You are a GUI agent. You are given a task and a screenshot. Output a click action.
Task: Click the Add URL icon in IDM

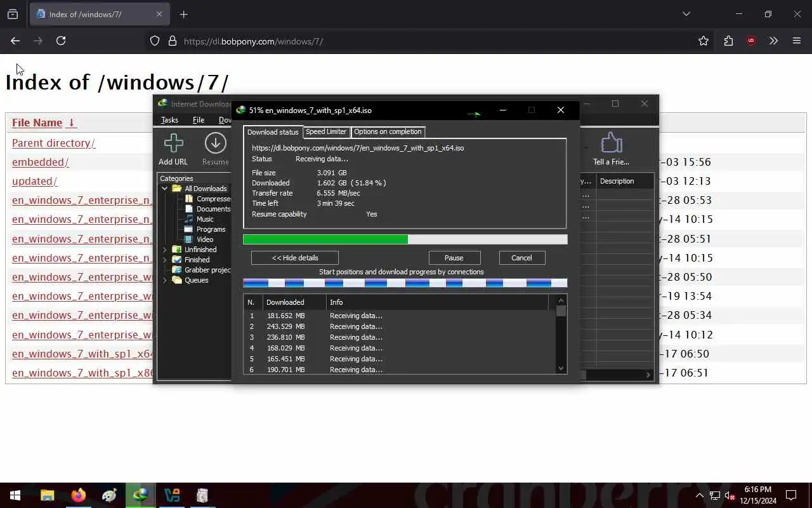[x=173, y=143]
